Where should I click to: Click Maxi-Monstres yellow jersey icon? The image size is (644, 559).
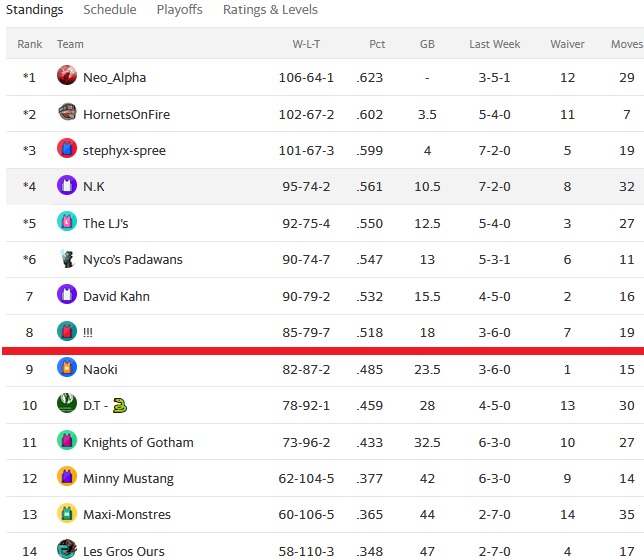67,513
